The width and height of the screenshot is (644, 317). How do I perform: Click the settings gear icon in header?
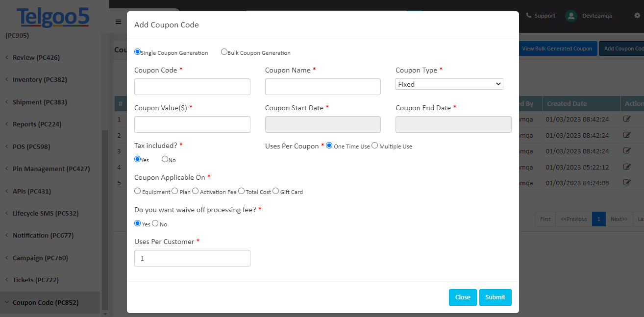pyautogui.click(x=637, y=15)
